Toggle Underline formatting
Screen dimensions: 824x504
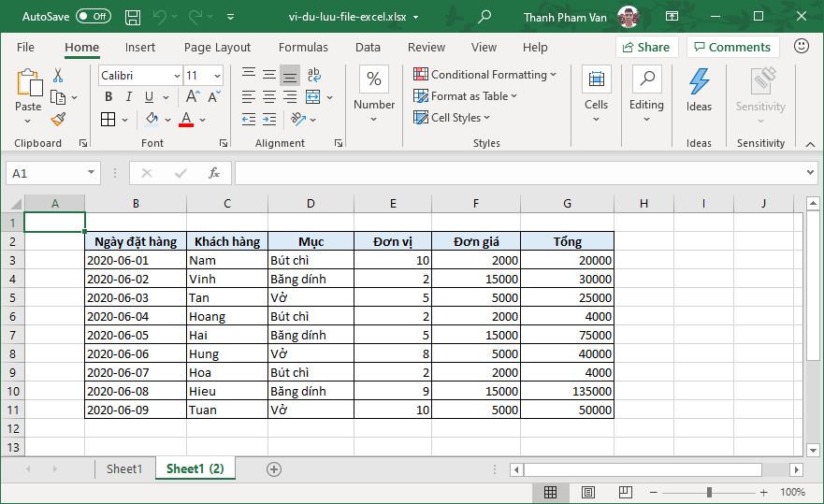(x=150, y=96)
